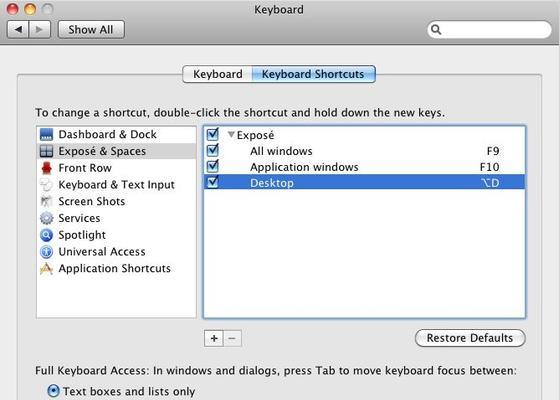Toggle the Application windows checkbox

pyautogui.click(x=213, y=166)
